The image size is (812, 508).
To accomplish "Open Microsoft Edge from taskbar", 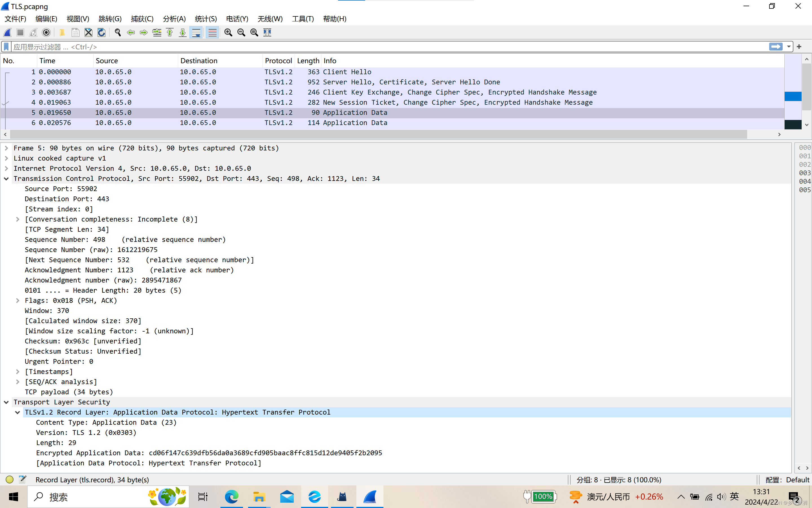I will point(231,497).
